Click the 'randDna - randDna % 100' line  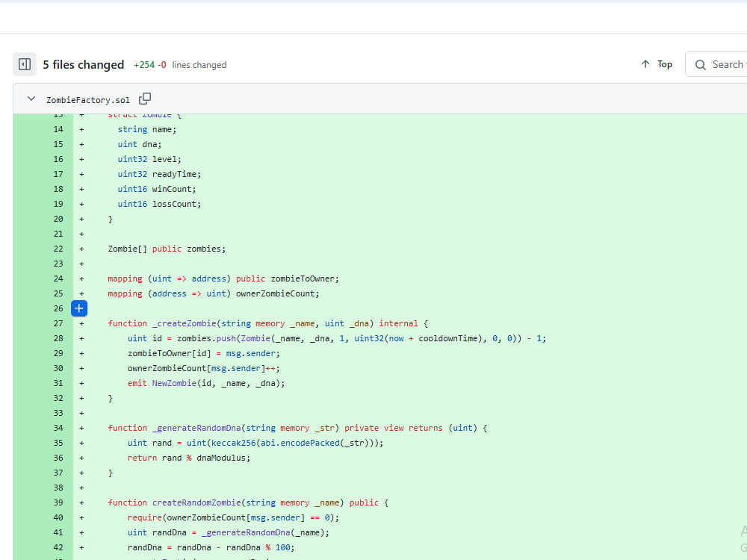(x=211, y=547)
